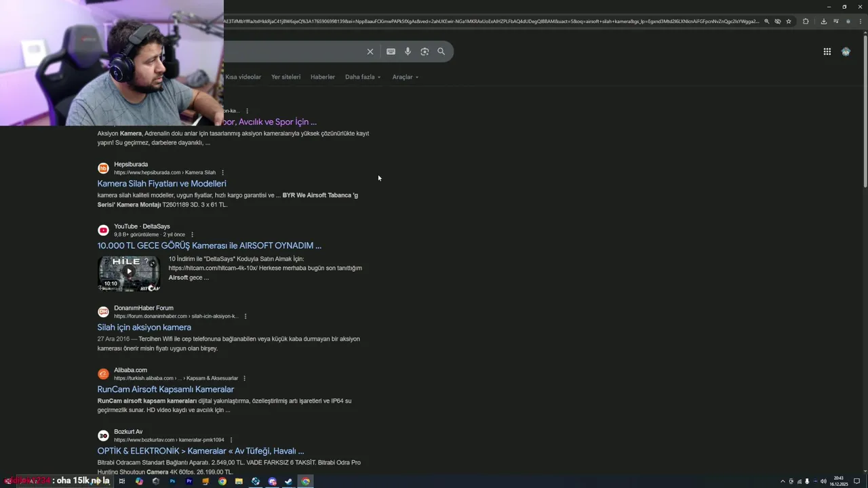Open the Chrome extensions puzzle icon
868x488 pixels.
(806, 21)
